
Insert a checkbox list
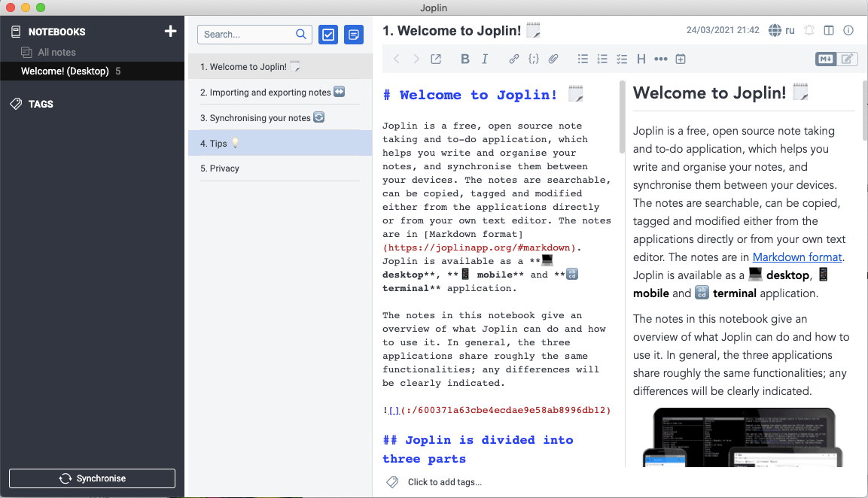[622, 59]
